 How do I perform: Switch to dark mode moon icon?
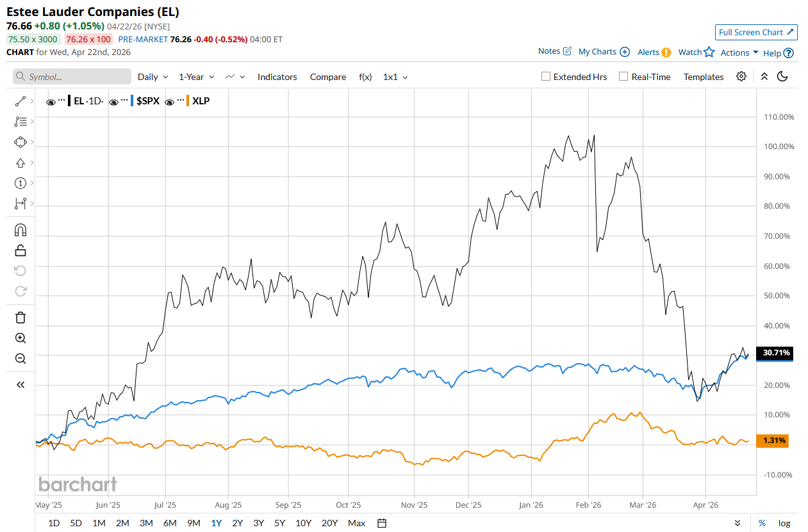coord(782,76)
